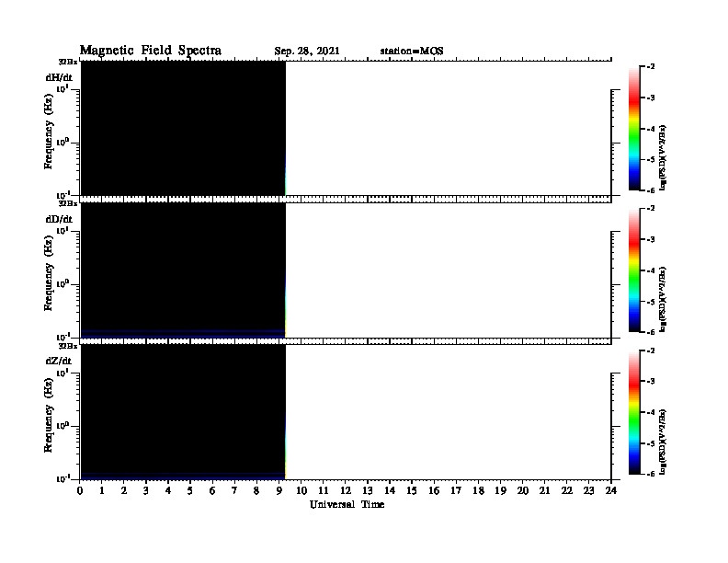Click the 10^0 frequency tick on dZ/dt panel
This screenshot has height=563, width=728.
click(x=63, y=426)
